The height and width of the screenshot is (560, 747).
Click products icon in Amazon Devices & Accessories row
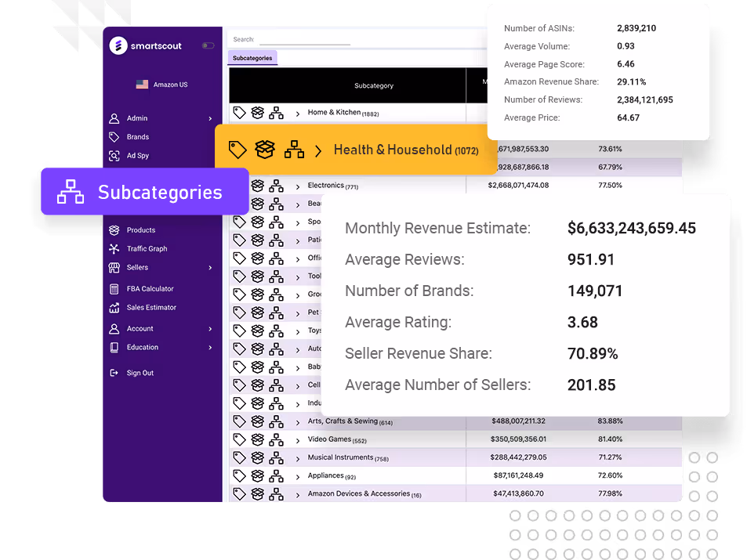258,493
